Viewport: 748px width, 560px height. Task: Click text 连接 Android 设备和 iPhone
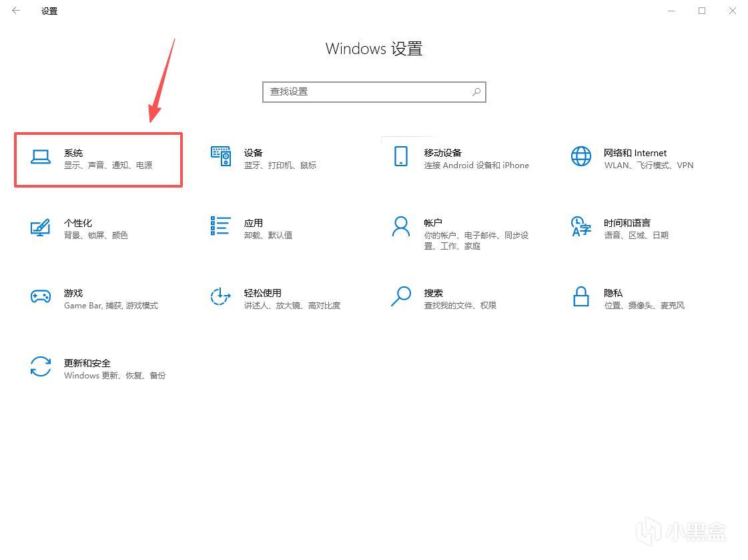(476, 165)
